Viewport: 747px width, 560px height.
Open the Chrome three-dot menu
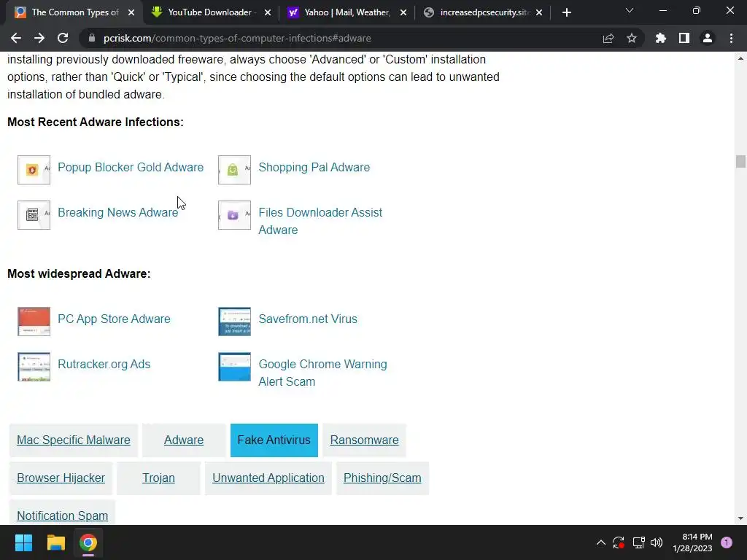pyautogui.click(x=731, y=38)
